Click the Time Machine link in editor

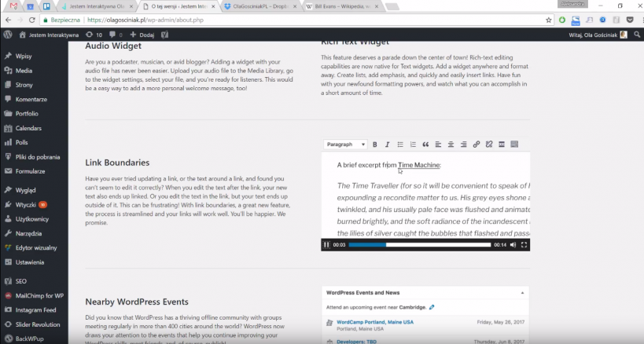418,165
